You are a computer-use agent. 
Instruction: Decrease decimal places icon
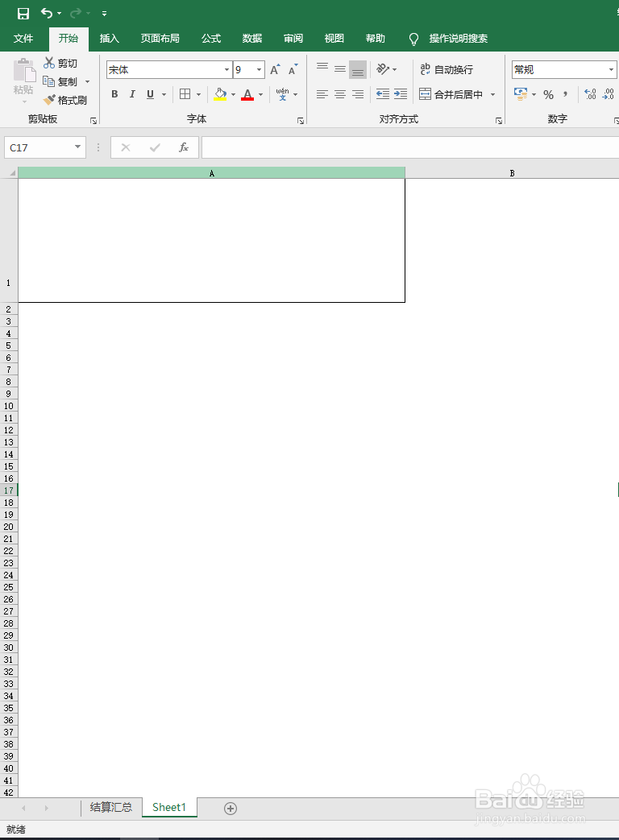point(609,94)
